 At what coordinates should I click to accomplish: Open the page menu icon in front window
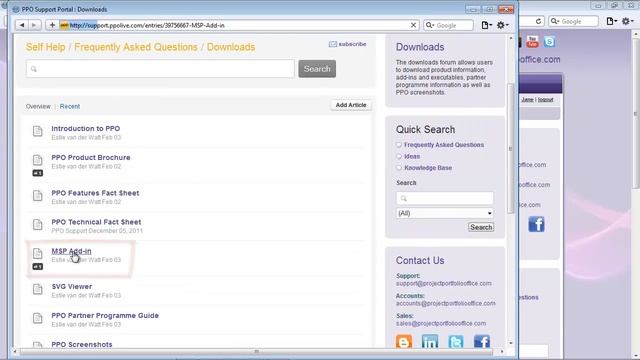pyautogui.click(x=486, y=25)
